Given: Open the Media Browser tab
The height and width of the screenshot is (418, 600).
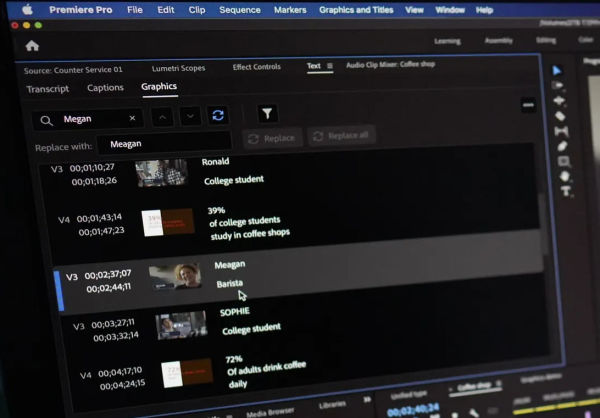Looking at the screenshot, I should pyautogui.click(x=270, y=412).
